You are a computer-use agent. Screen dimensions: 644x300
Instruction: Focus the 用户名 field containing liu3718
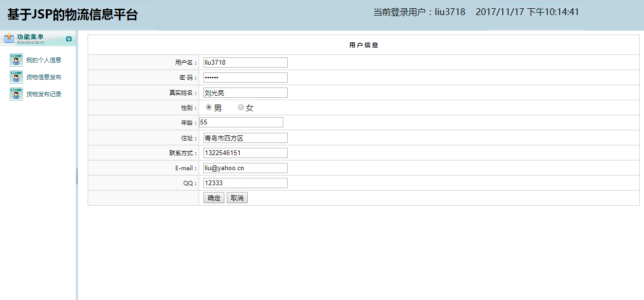click(x=245, y=62)
